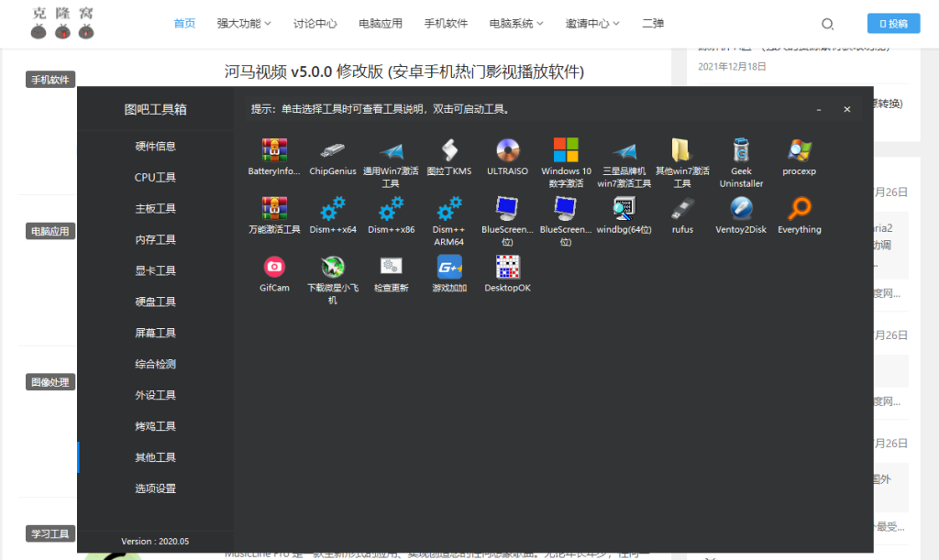The image size is (939, 560).
Task: Open 显卡工具 category
Action: tap(155, 270)
